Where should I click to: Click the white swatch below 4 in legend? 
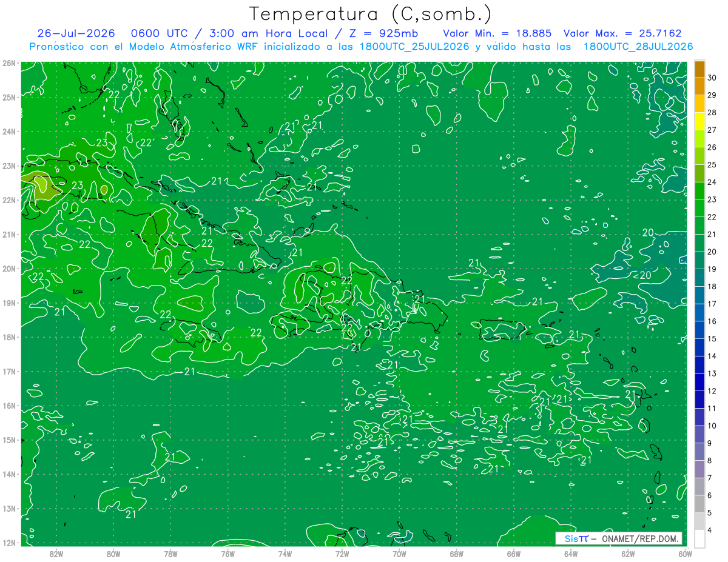(699, 538)
